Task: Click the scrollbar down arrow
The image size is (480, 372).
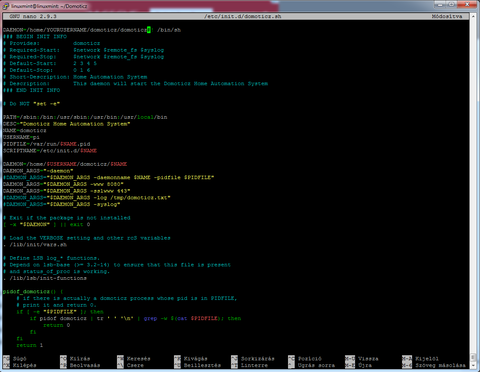Action: point(474,366)
